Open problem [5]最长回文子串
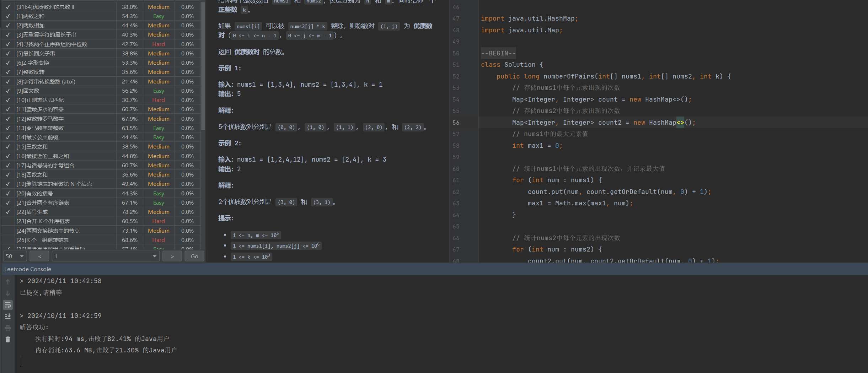The image size is (868, 373). (36, 53)
